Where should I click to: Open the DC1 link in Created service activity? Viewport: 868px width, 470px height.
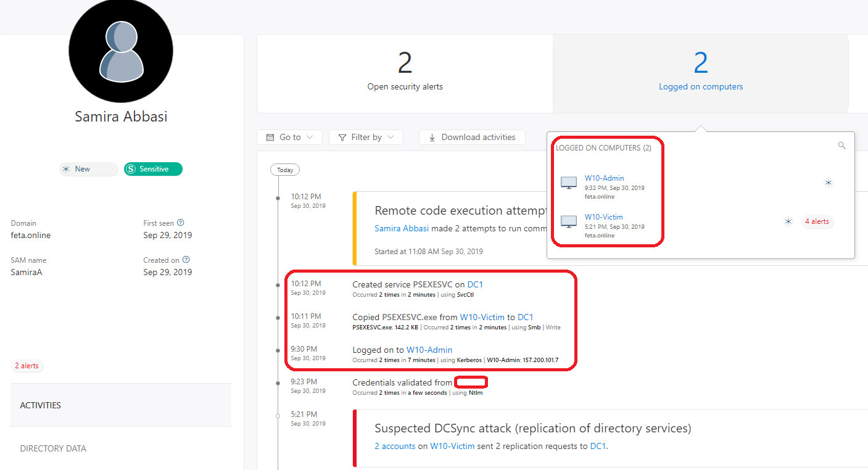pos(475,284)
